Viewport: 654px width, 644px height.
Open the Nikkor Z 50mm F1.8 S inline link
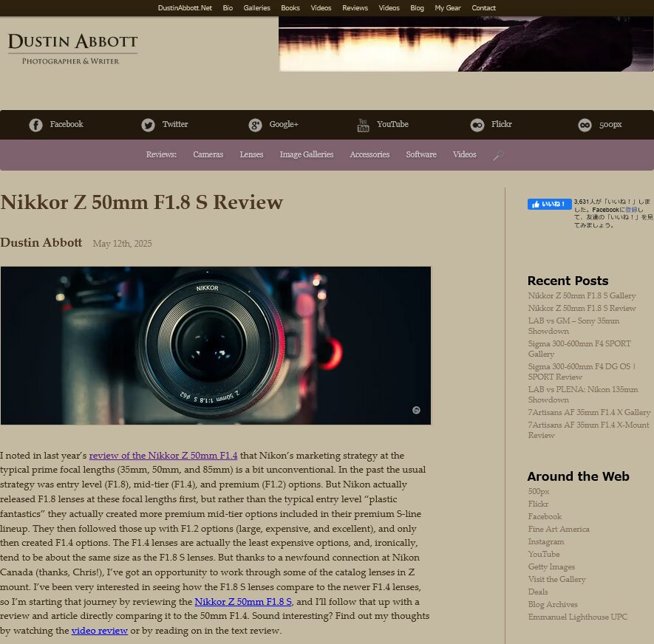click(x=243, y=602)
